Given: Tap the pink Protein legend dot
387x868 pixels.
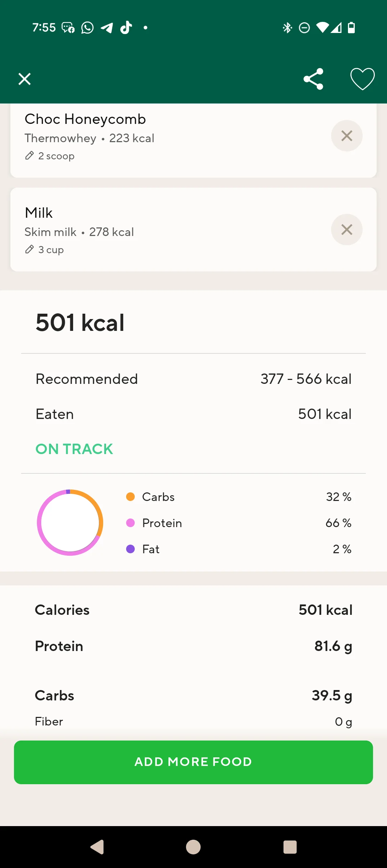Looking at the screenshot, I should [x=130, y=523].
